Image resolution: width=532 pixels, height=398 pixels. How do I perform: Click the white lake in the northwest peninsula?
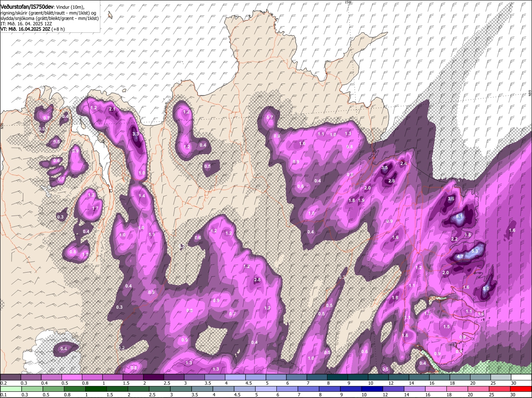[x=103, y=155]
